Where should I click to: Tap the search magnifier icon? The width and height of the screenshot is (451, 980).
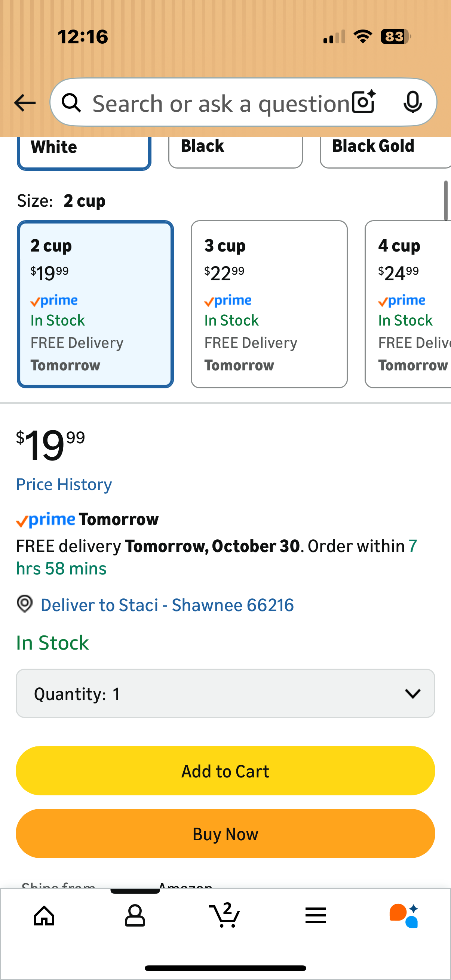pos(71,103)
